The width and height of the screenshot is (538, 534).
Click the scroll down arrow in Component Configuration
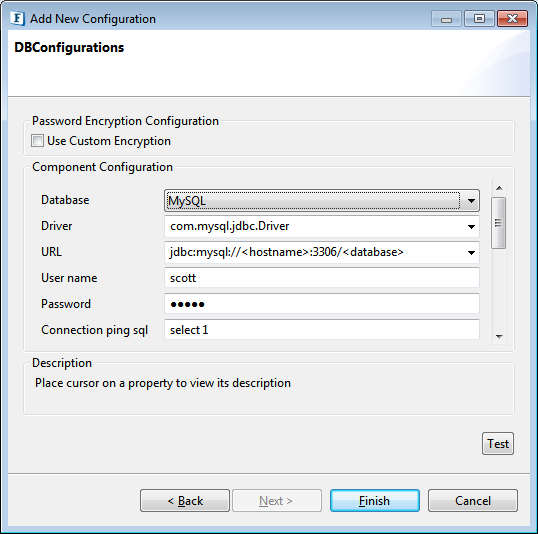(x=499, y=337)
